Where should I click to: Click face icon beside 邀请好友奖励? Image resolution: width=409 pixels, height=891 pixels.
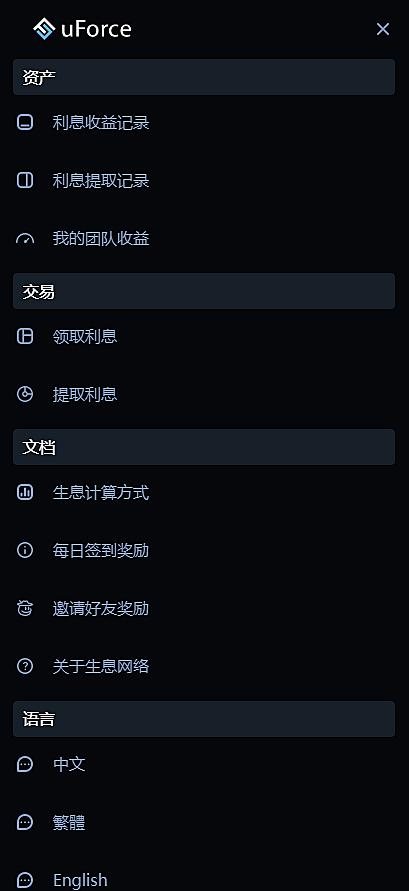pos(25,608)
